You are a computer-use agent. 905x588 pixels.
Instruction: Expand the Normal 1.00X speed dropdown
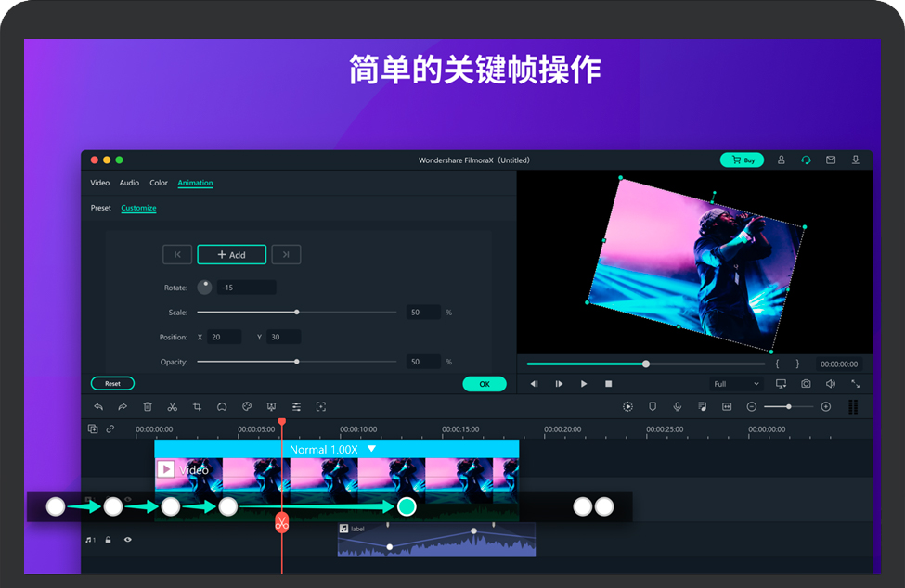(x=371, y=449)
